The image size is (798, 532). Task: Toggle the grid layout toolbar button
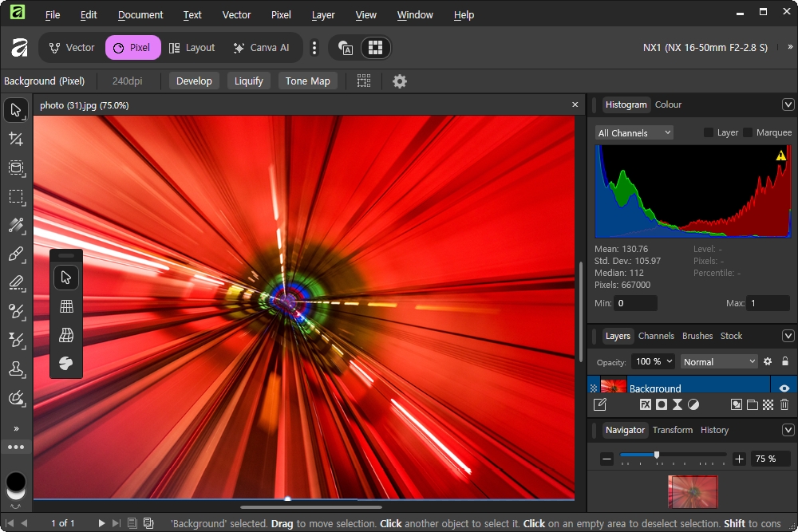tap(376, 48)
